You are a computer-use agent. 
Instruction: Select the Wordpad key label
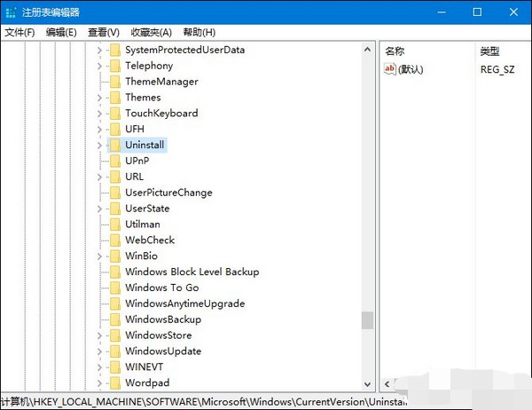(147, 382)
